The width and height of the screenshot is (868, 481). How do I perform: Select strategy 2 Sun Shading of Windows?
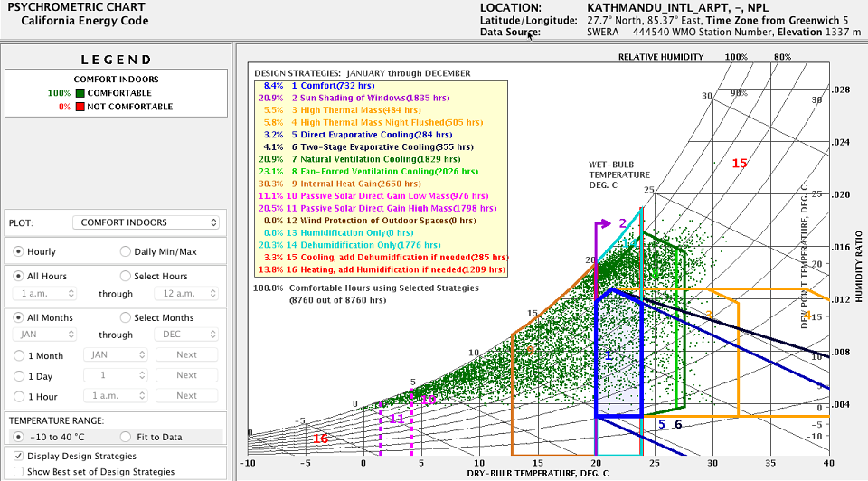(x=354, y=98)
